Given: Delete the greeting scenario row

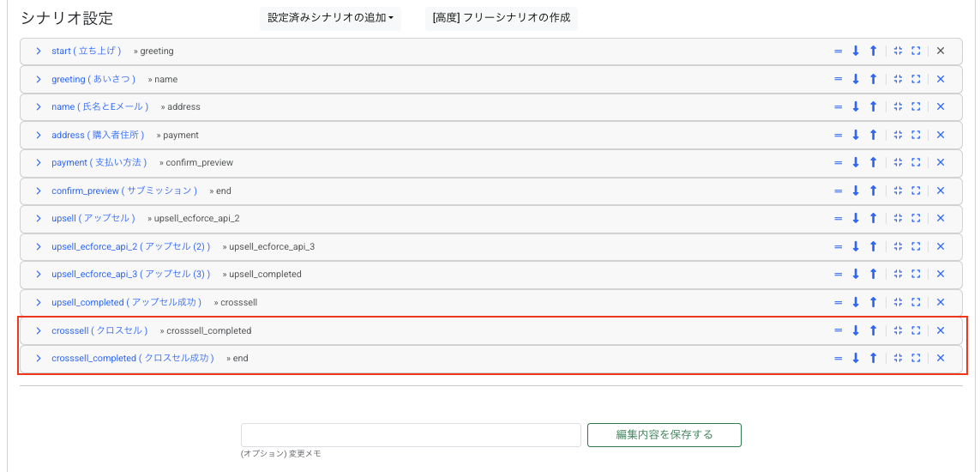Looking at the screenshot, I should click(940, 80).
